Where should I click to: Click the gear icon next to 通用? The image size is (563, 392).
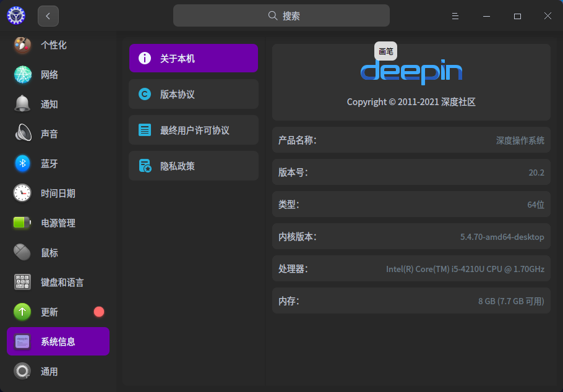click(x=22, y=371)
